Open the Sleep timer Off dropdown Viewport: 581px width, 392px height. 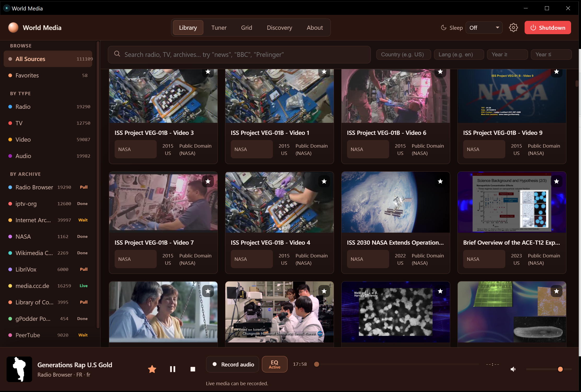484,28
